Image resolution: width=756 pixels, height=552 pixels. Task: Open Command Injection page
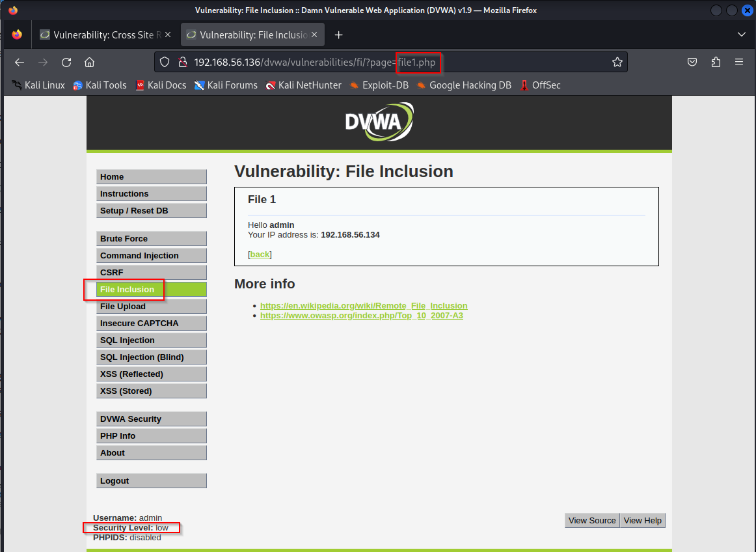point(152,255)
